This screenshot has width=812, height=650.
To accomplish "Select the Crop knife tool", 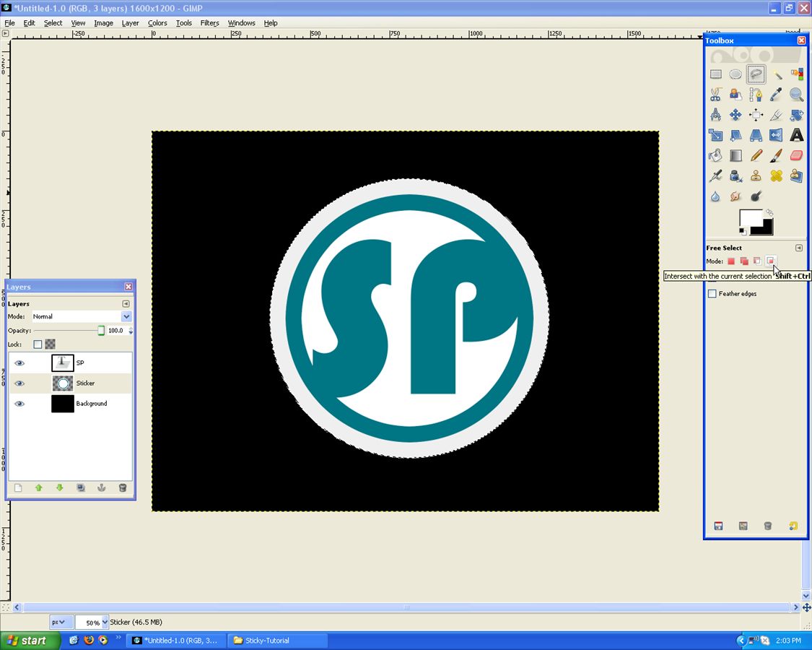I will point(776,115).
